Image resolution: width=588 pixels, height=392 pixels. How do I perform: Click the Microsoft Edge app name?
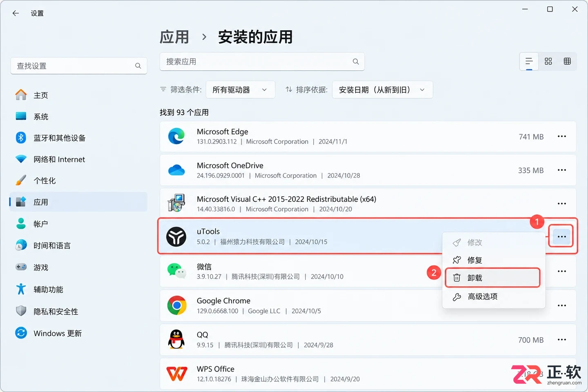223,131
